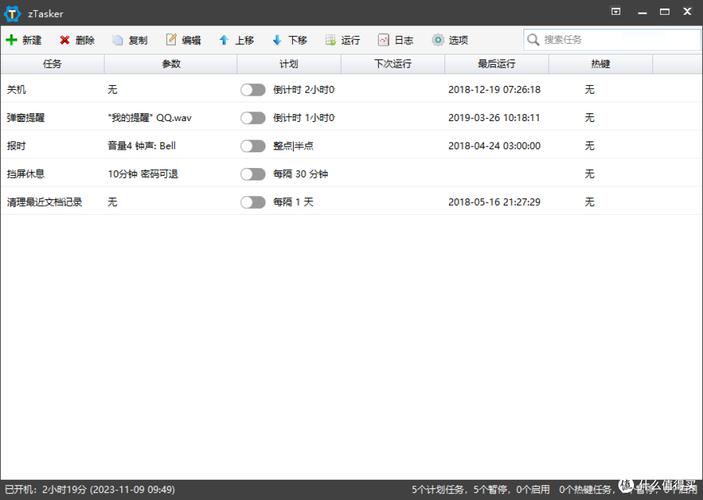Minimize the zTasker window
The image size is (703, 500).
[642, 12]
